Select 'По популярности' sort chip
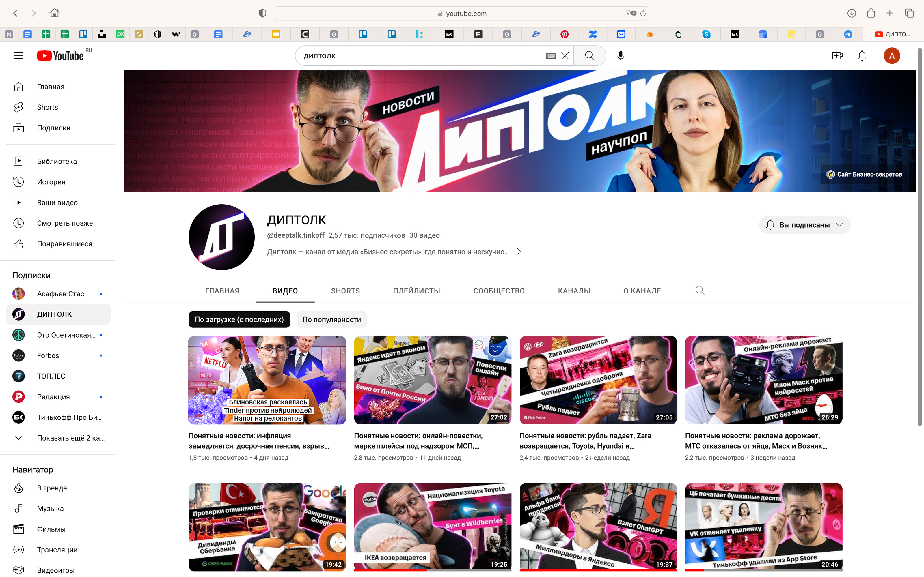 (331, 319)
